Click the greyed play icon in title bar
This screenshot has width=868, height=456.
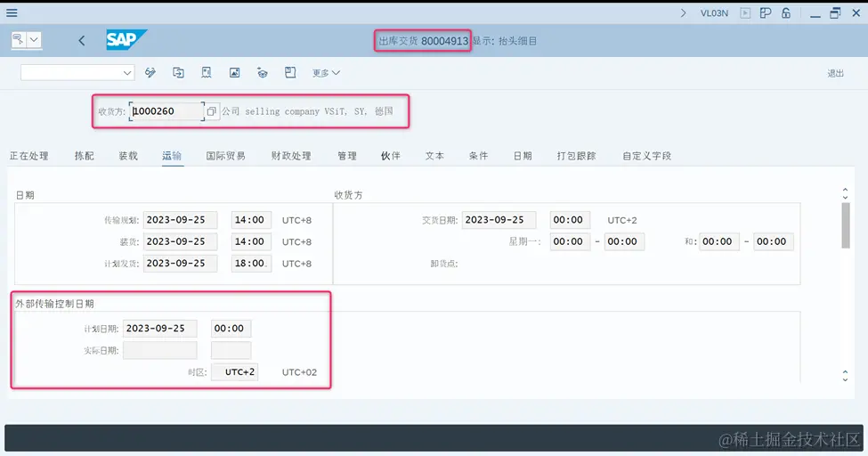745,13
